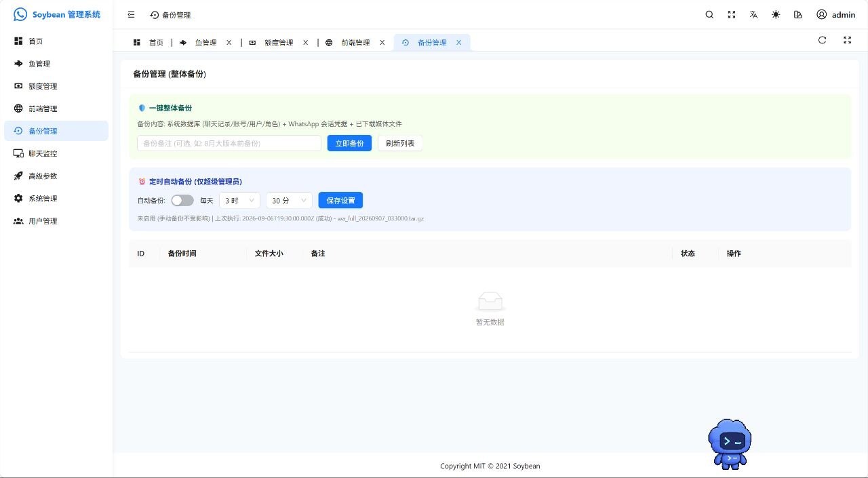Click the 状态 column header

pyautogui.click(x=688, y=254)
